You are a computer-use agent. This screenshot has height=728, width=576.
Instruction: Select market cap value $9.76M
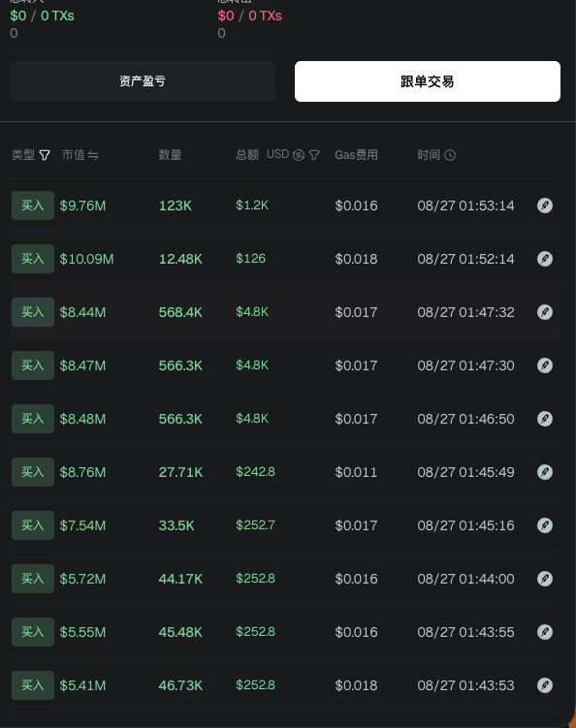82,206
